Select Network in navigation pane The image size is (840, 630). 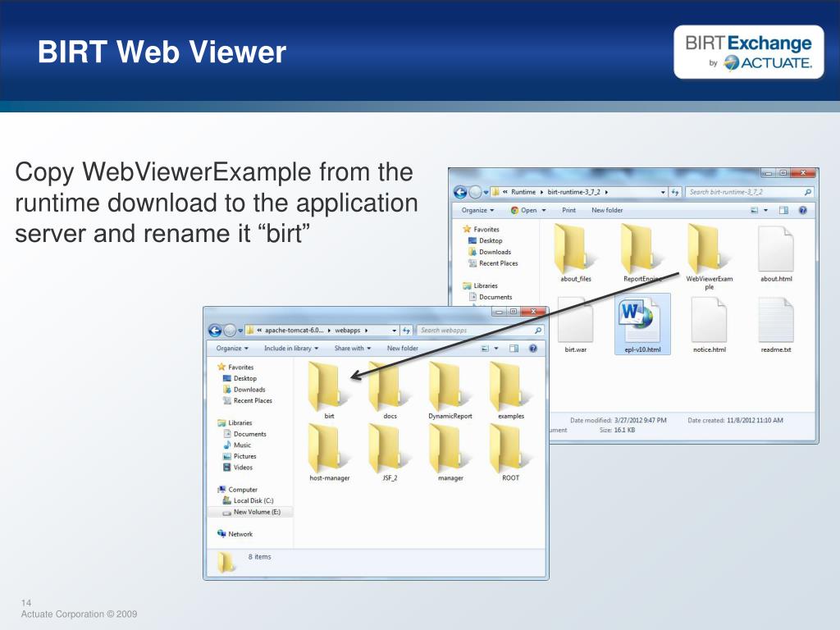[x=235, y=534]
